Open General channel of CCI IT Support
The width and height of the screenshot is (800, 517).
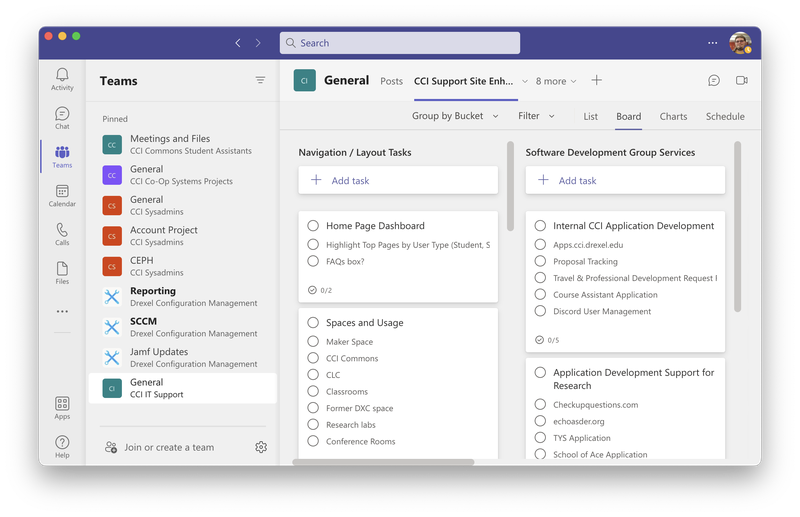pyautogui.click(x=183, y=388)
